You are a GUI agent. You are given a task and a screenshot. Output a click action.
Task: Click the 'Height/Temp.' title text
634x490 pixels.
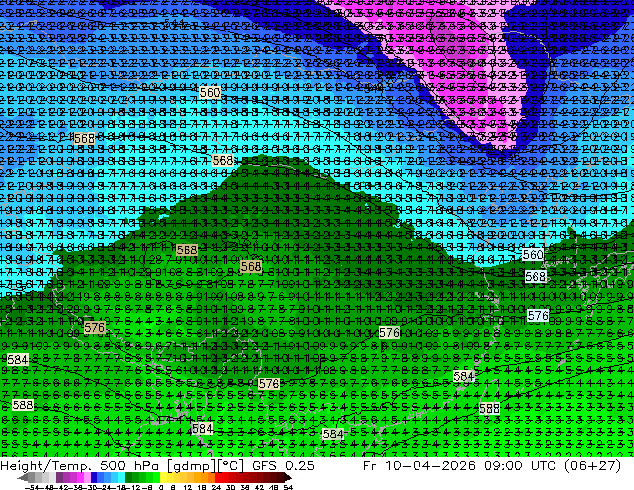click(46, 466)
